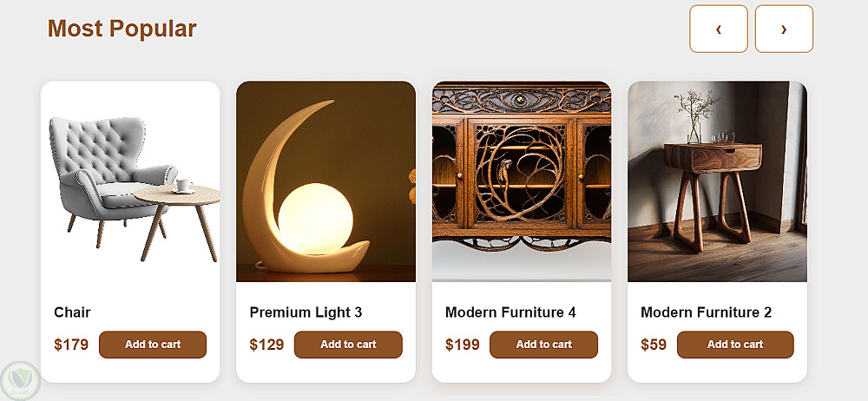
Task: Click the Most Popular heading
Action: point(122,29)
